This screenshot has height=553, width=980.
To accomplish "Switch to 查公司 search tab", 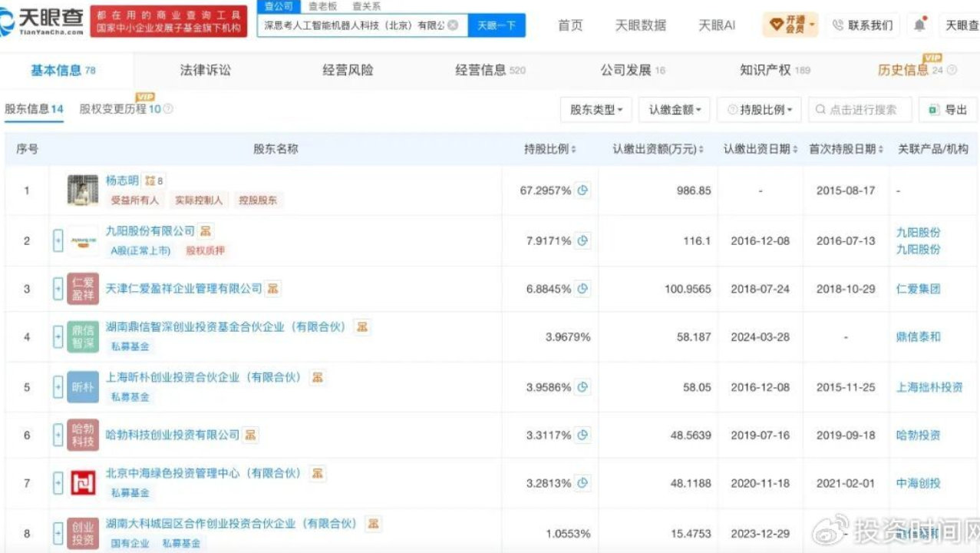I will [x=279, y=6].
